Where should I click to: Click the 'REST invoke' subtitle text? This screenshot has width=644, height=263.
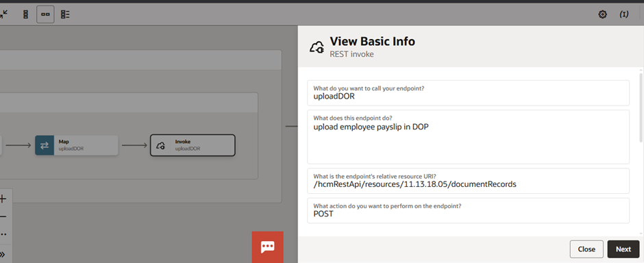[x=351, y=54]
